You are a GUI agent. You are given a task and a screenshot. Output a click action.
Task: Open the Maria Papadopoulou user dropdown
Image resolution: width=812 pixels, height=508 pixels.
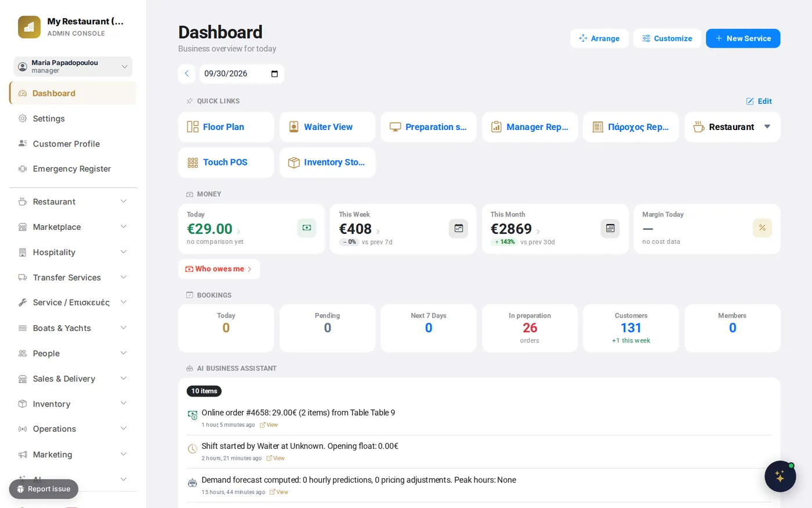tap(73, 66)
